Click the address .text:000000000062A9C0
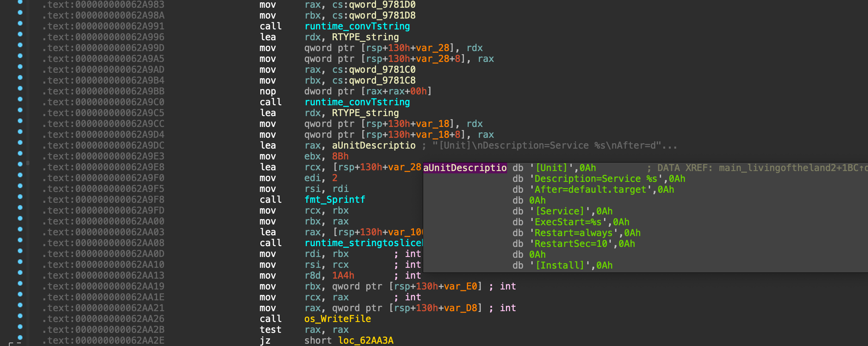Screen dimensions: 868x346 (x=103, y=102)
